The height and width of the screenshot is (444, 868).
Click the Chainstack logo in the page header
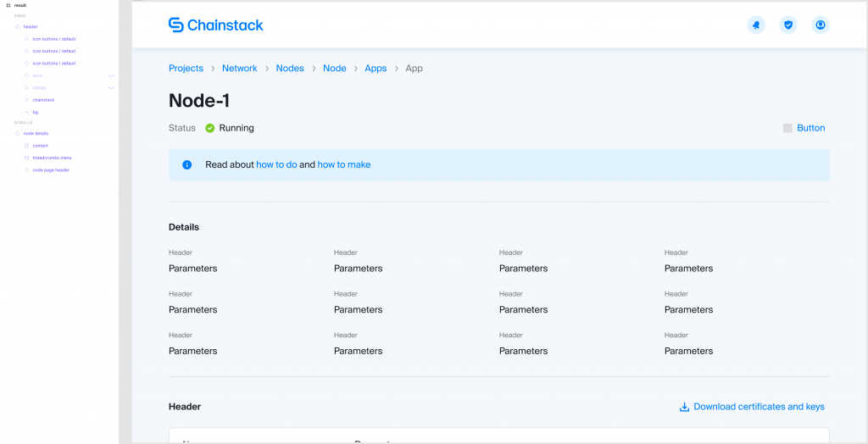pos(216,25)
